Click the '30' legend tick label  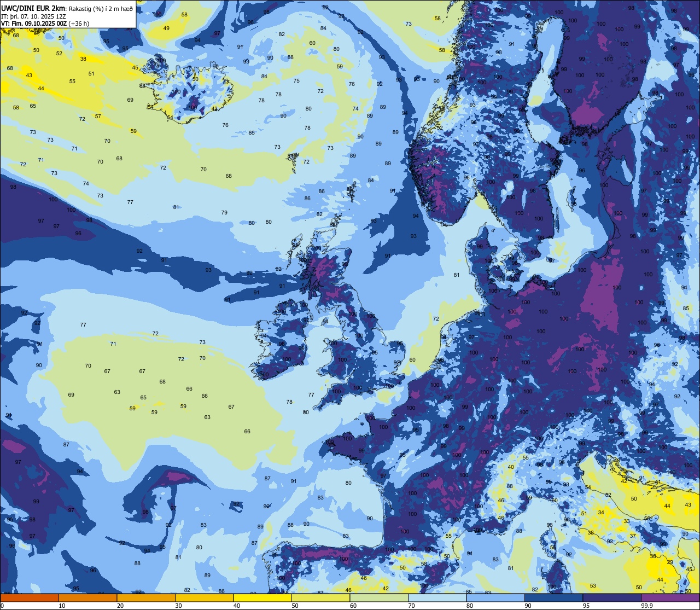(178, 606)
